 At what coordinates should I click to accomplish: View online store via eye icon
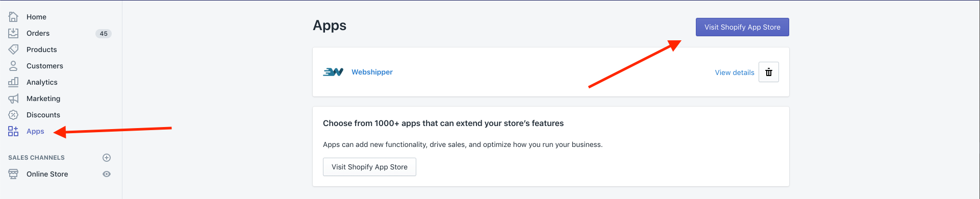pyautogui.click(x=107, y=174)
